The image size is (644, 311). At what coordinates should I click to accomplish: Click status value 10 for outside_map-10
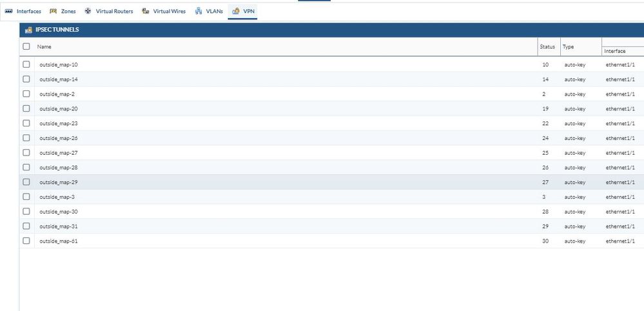[x=545, y=65]
